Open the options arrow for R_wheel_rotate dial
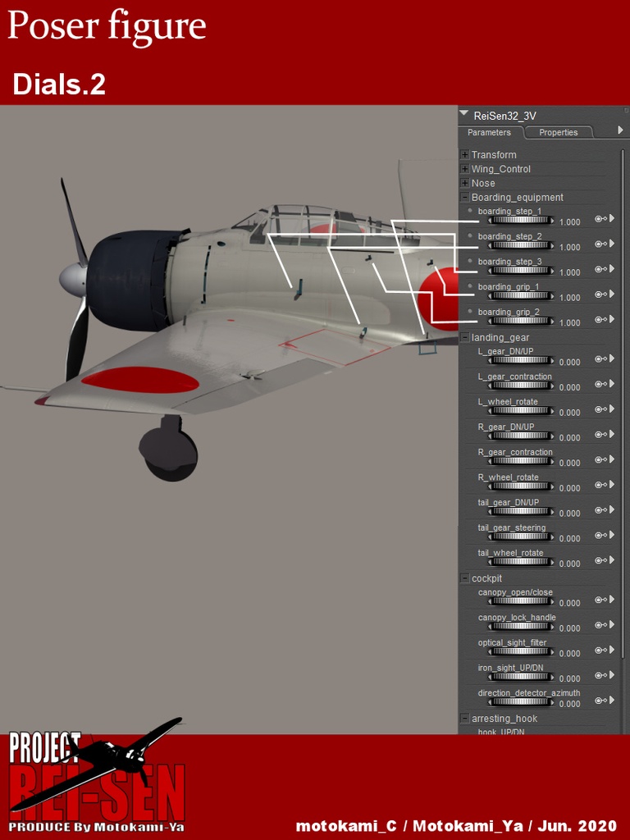 [612, 485]
